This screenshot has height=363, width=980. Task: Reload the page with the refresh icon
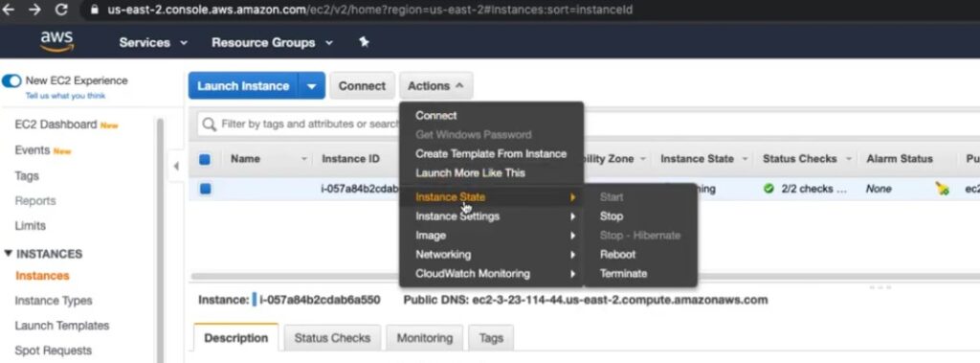(61, 10)
